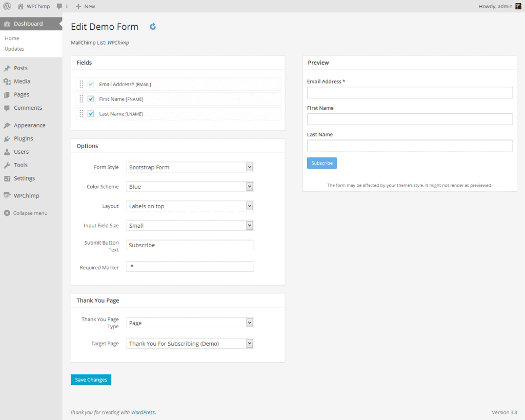Click drag handle of First Name field
The height and width of the screenshot is (420, 525).
point(82,99)
